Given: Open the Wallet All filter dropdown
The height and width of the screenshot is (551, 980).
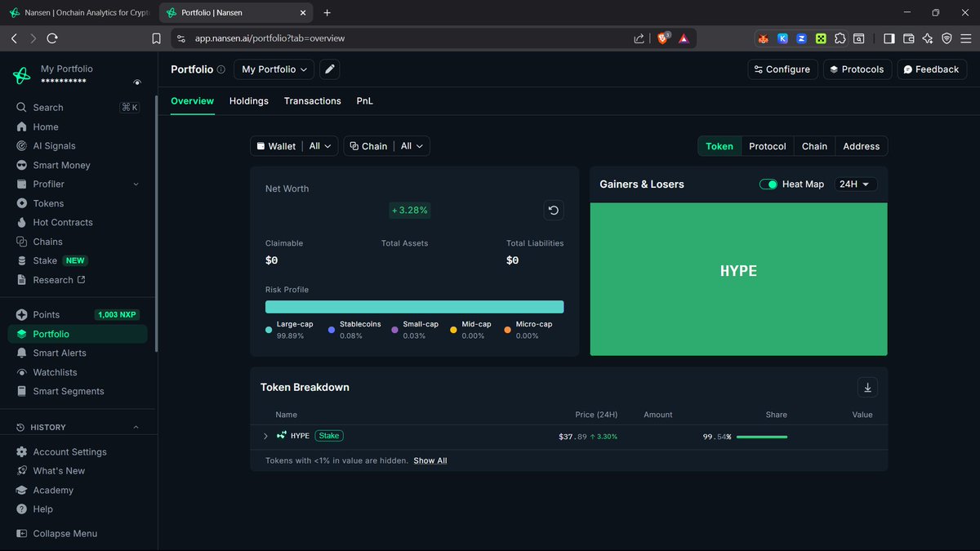Looking at the screenshot, I should click(x=294, y=146).
